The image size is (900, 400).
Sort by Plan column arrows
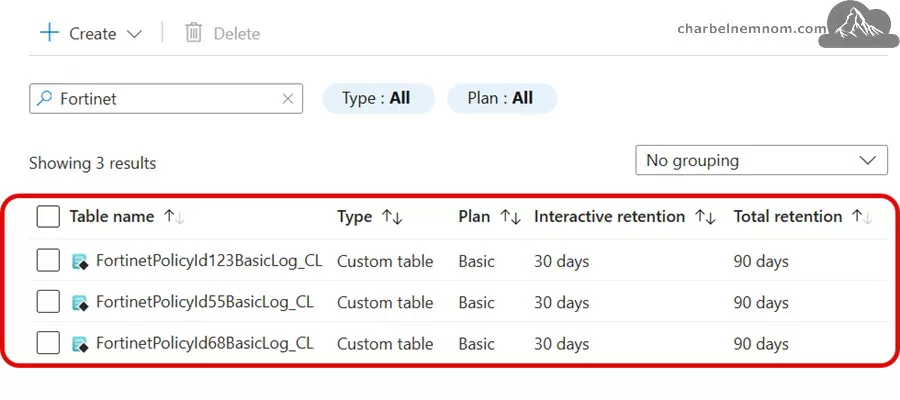point(510,217)
